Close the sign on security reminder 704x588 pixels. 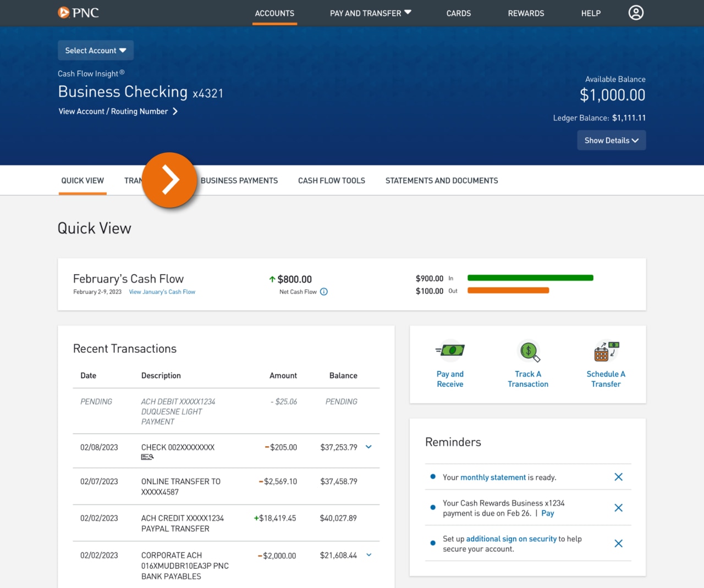pos(618,543)
